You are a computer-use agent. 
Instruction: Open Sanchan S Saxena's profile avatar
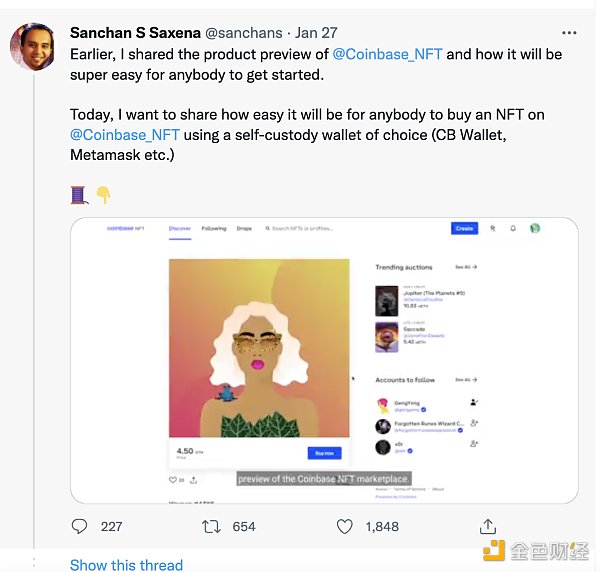pos(33,47)
